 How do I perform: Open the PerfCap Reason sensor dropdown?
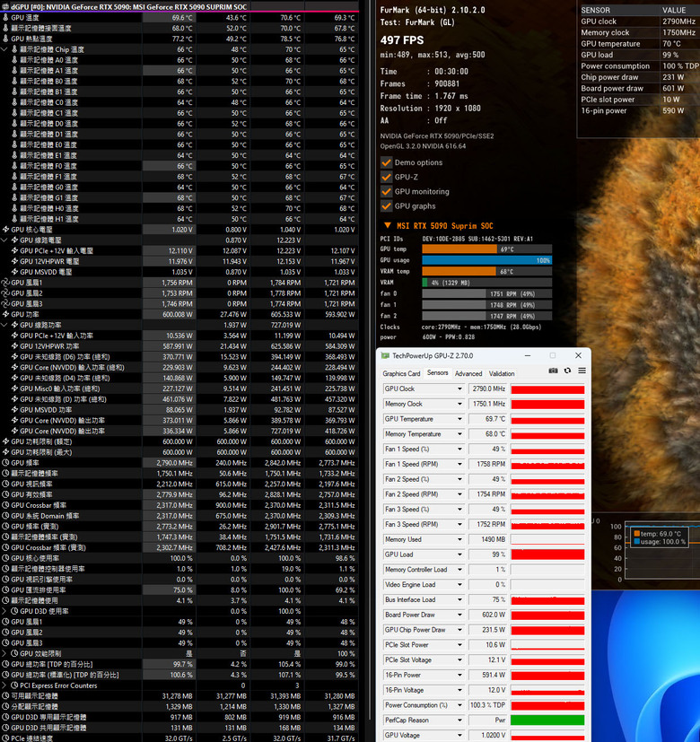coord(459,720)
